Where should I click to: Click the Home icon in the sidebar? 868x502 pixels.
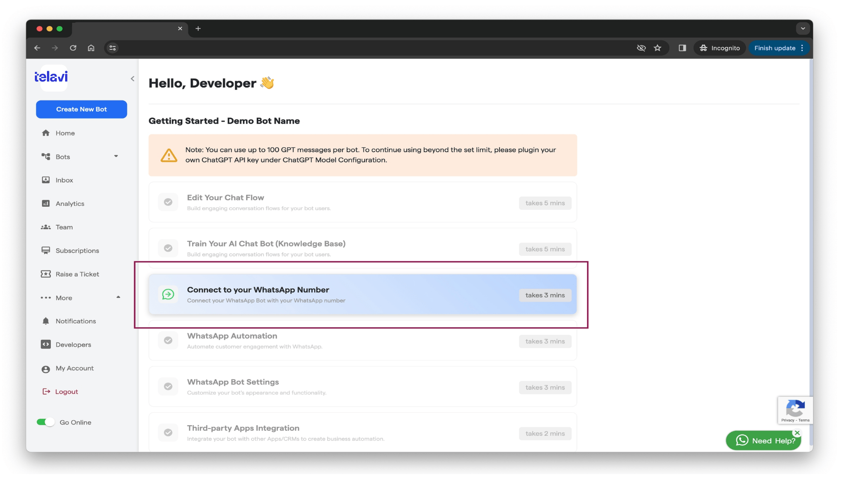[46, 133]
